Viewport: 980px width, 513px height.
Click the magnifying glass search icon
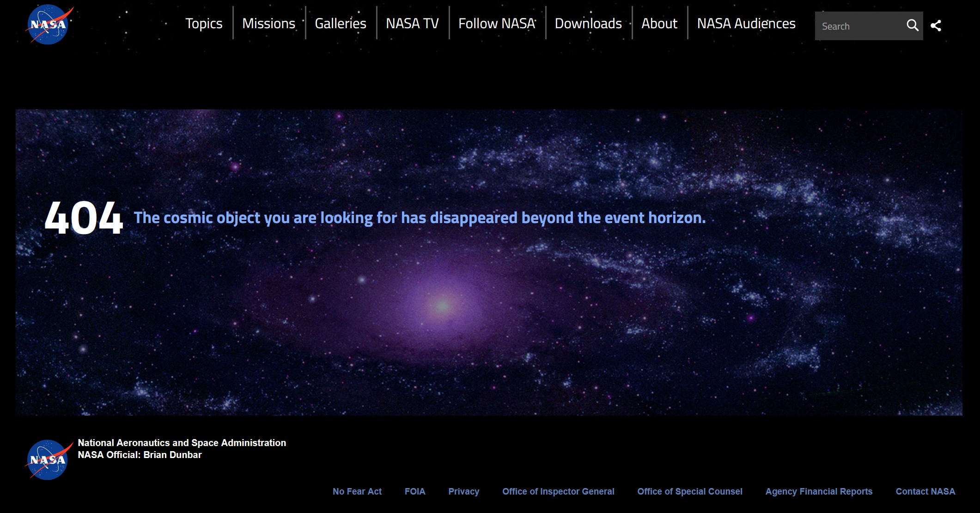point(912,25)
